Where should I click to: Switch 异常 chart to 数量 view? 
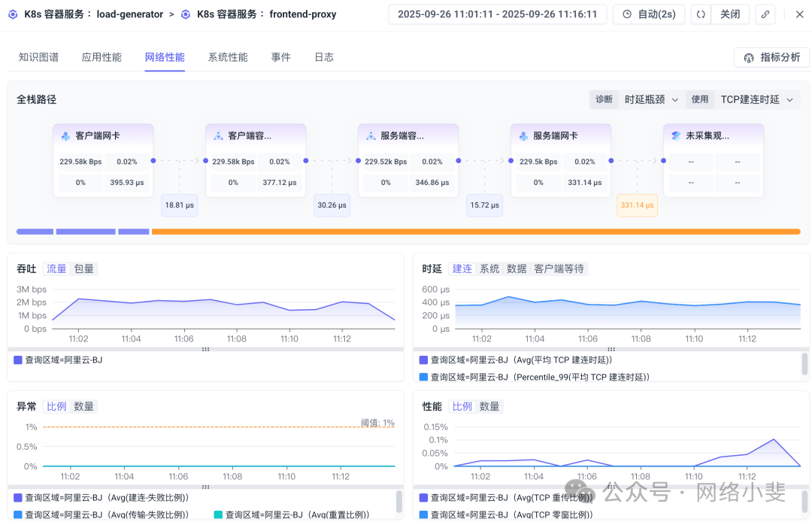pyautogui.click(x=84, y=406)
